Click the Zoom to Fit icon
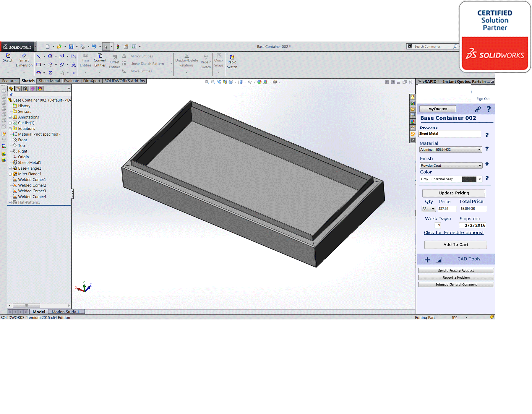This screenshot has width=532, height=414. tap(207, 82)
